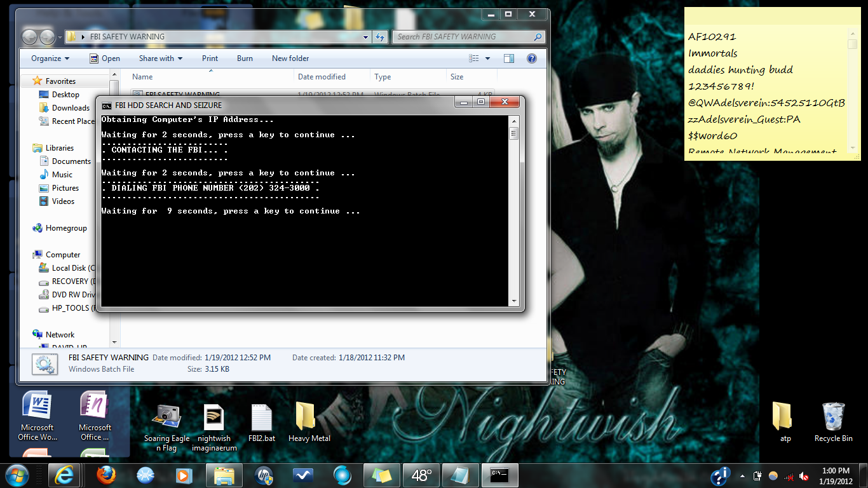
Task: Click New folder in Explorer toolbar
Action: (x=290, y=58)
